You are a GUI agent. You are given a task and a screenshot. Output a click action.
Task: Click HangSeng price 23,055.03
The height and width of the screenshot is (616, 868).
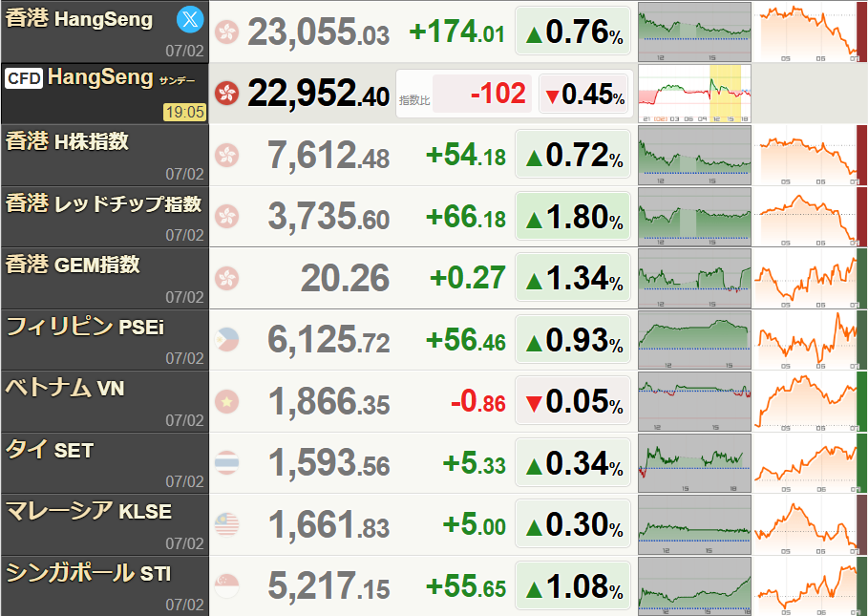pyautogui.click(x=318, y=32)
